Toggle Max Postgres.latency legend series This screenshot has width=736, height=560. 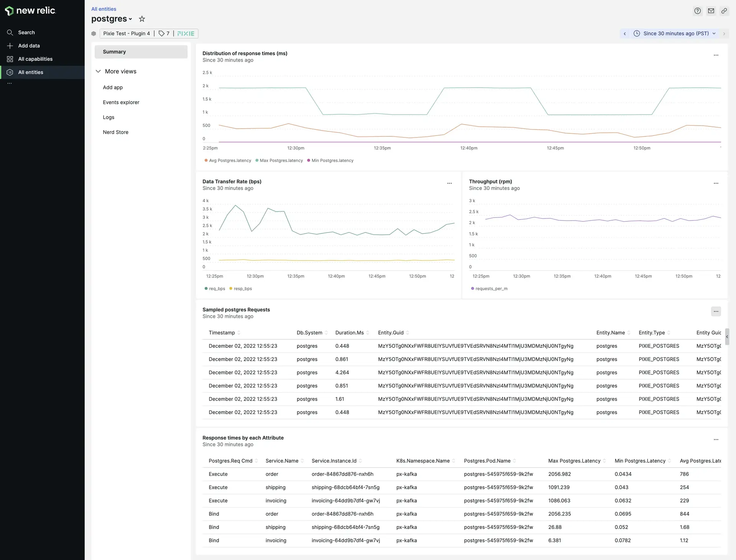[x=281, y=160]
